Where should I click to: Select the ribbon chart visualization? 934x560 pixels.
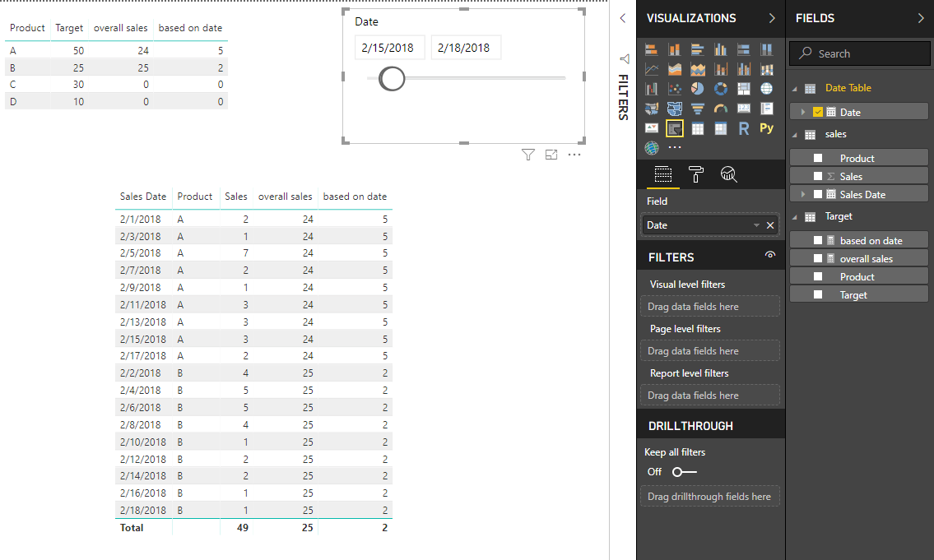click(767, 69)
